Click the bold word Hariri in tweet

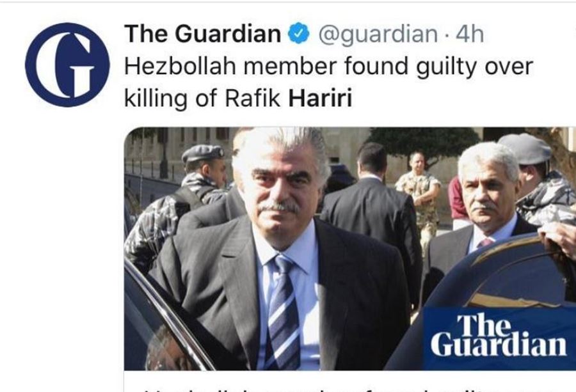320,98
